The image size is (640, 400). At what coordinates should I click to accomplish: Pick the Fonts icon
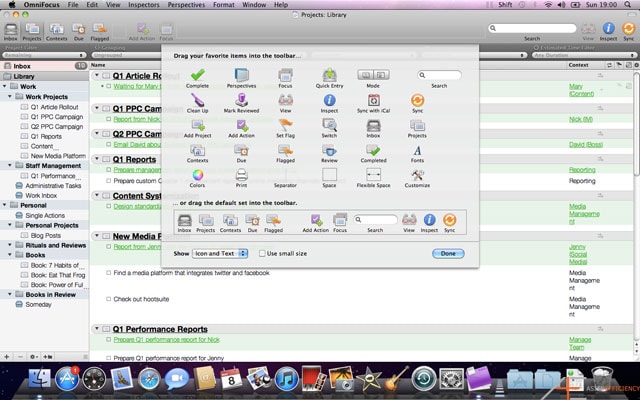click(x=417, y=150)
